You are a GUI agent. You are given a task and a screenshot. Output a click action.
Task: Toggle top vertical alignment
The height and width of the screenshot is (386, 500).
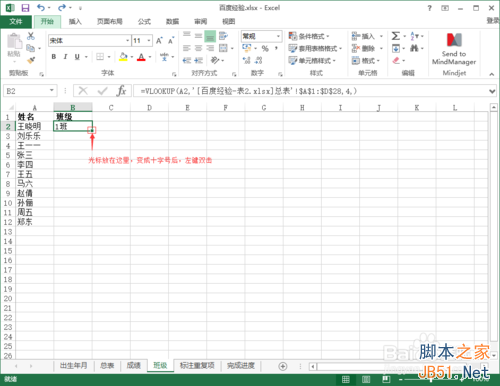(187, 36)
